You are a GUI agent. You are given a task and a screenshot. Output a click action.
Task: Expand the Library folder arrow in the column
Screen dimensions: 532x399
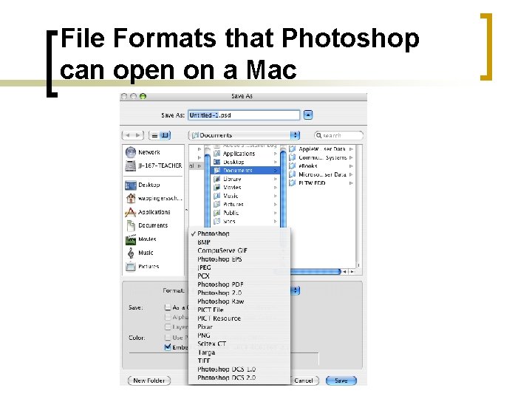point(275,179)
